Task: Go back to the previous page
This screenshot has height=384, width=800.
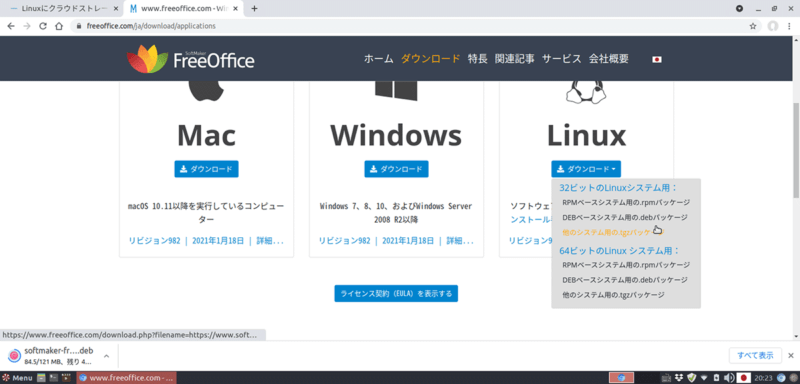Action: tap(11, 26)
